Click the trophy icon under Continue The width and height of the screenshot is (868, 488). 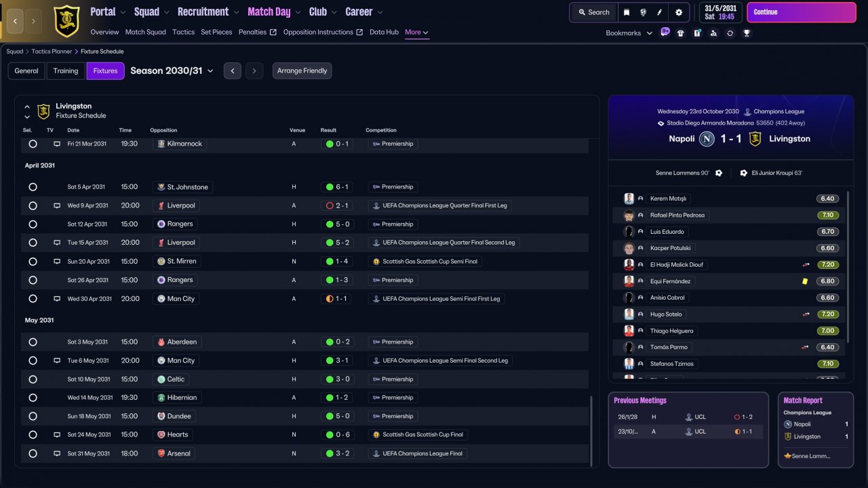point(747,33)
